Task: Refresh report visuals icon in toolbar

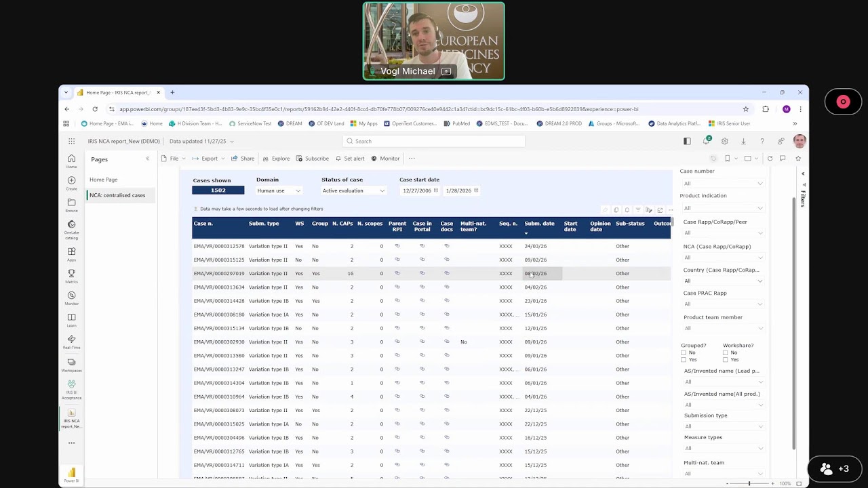Action: [770, 159]
